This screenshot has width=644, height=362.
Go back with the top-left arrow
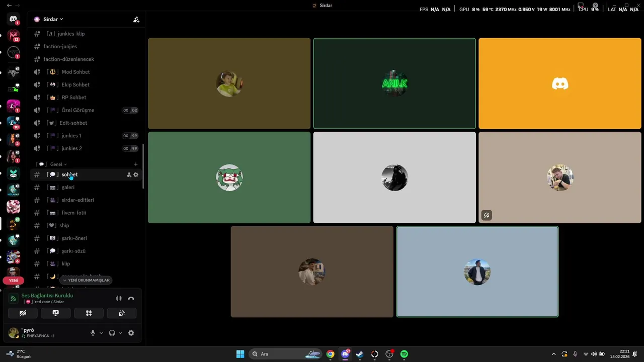point(9,6)
